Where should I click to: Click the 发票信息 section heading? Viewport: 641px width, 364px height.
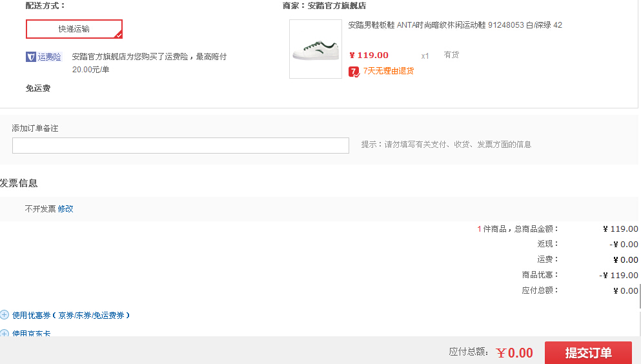click(19, 183)
